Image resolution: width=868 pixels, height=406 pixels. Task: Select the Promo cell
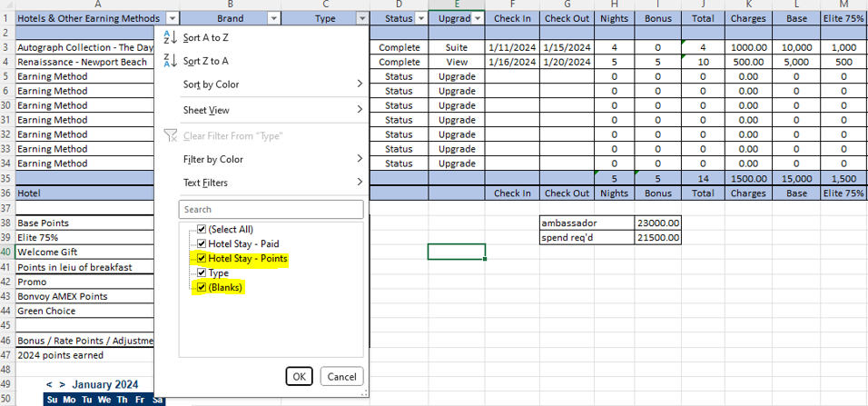pos(85,282)
